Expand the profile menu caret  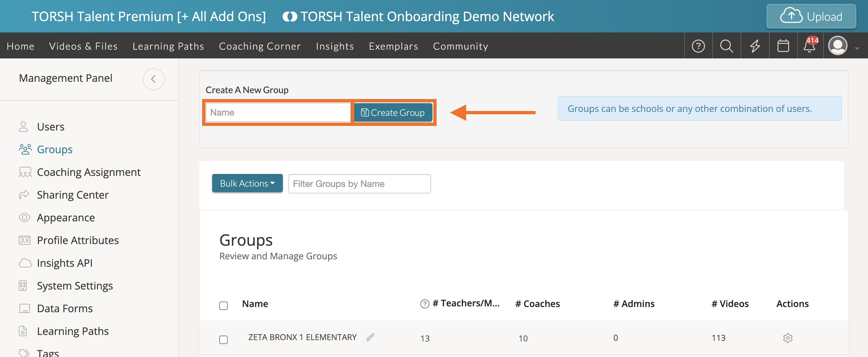pyautogui.click(x=857, y=48)
